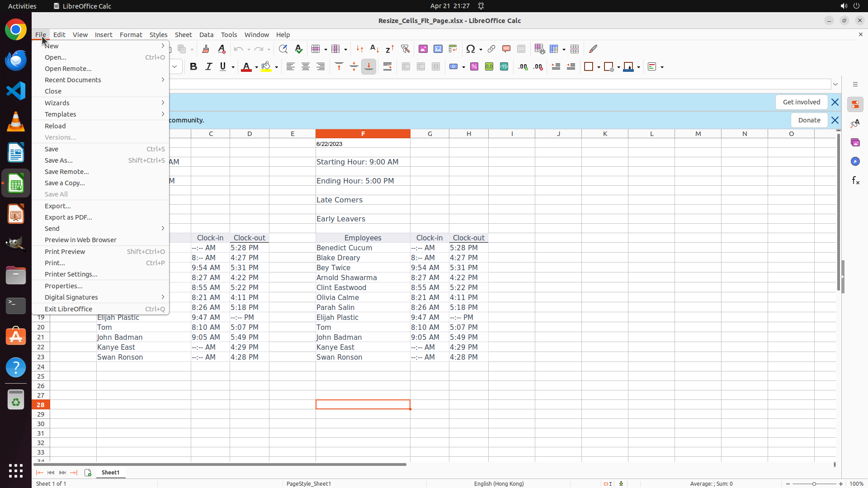Open the Functions sidebar panel icon
Image resolution: width=868 pixels, height=488 pixels.
click(855, 181)
